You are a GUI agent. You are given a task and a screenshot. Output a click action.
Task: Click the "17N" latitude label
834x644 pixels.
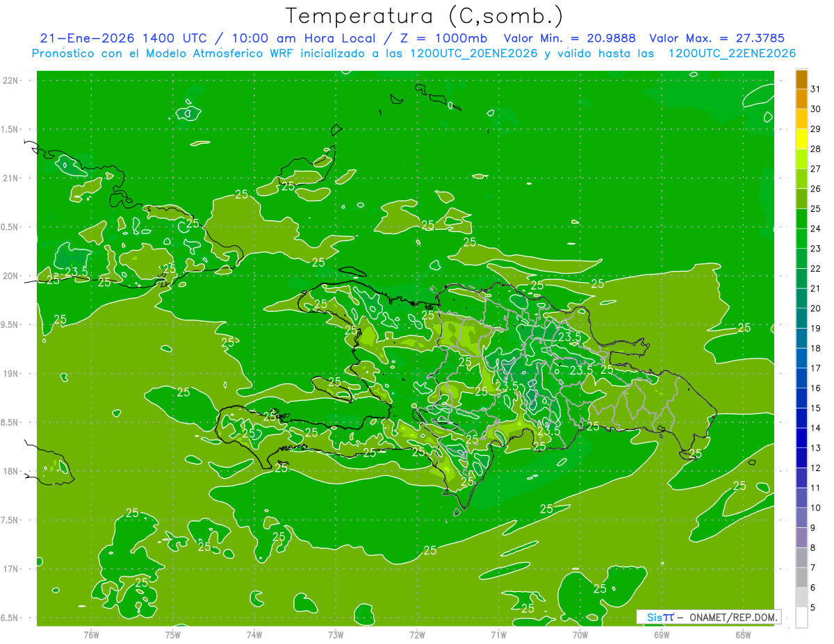tap(12, 570)
